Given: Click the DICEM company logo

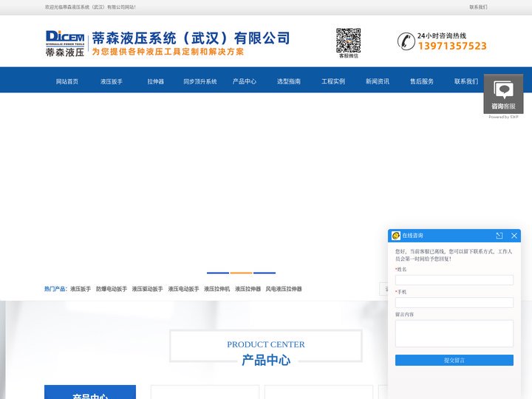Looking at the screenshot, I should coord(65,44).
